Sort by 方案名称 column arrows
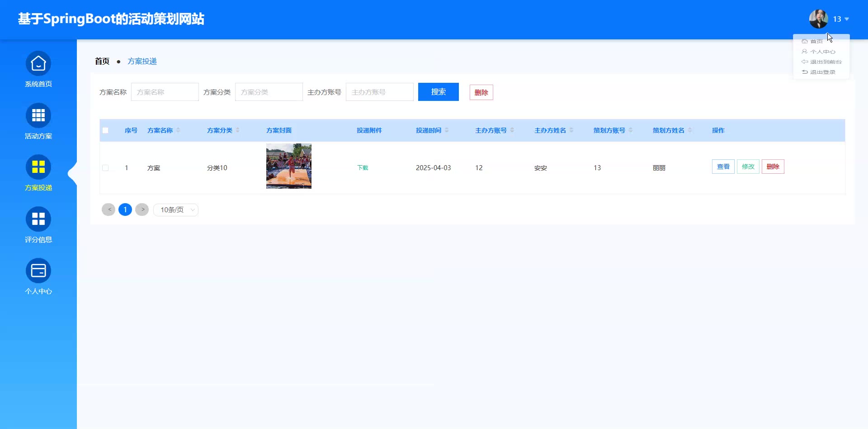 [x=178, y=130]
